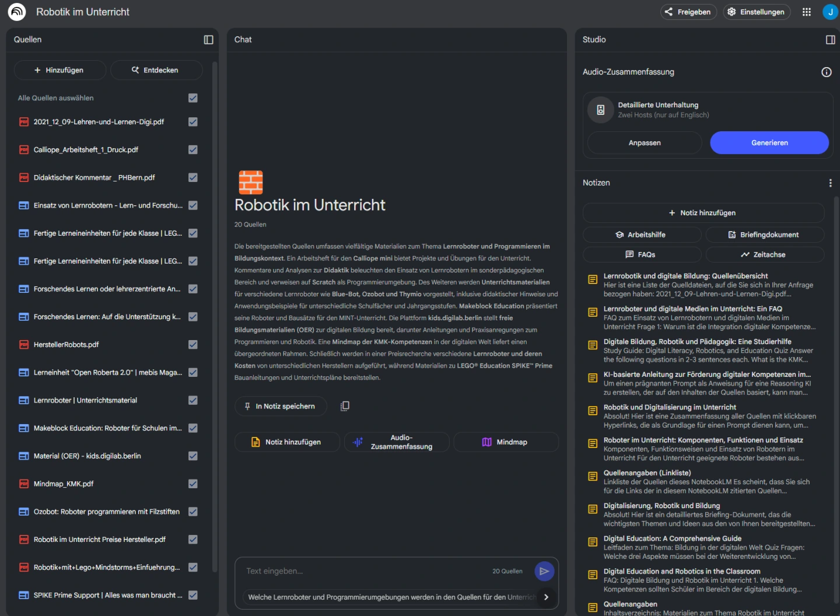Click the orange brick notebook emoji
Viewport: 840px width, 616px height.
pyautogui.click(x=251, y=182)
